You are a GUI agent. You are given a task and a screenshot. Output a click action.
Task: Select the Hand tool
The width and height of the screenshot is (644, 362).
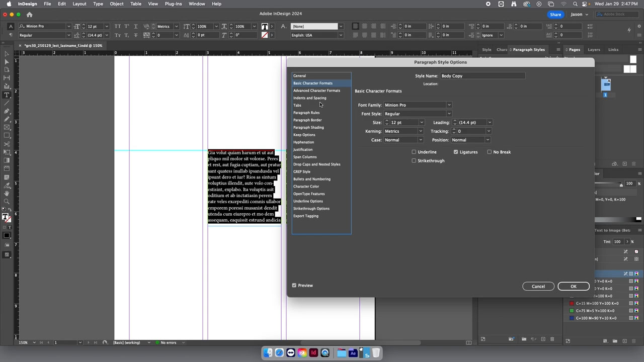7,193
